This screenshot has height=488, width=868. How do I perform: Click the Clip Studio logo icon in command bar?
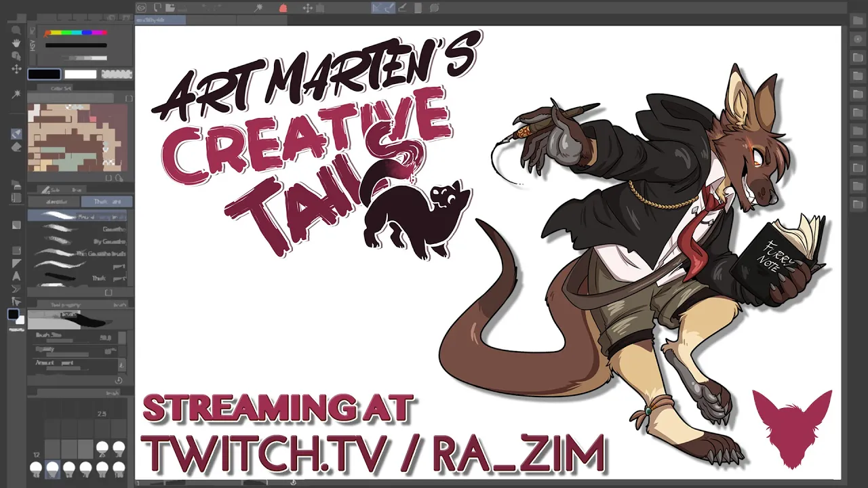141,8
